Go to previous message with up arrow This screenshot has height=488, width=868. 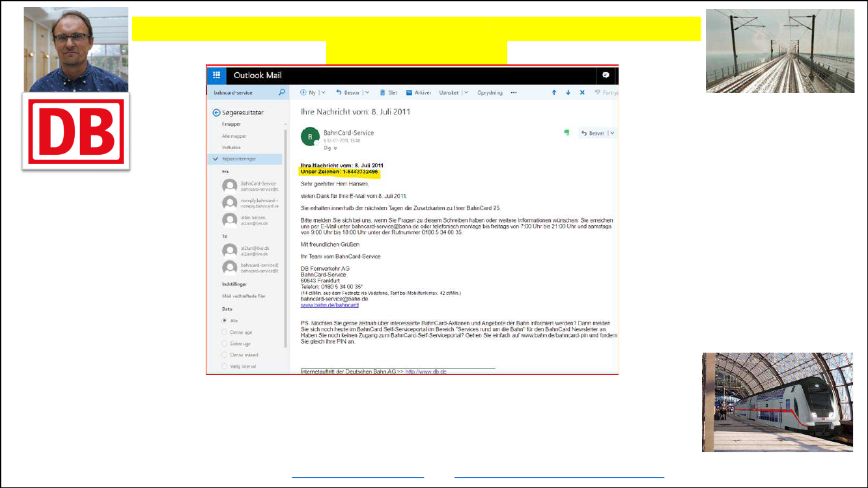pos(554,93)
